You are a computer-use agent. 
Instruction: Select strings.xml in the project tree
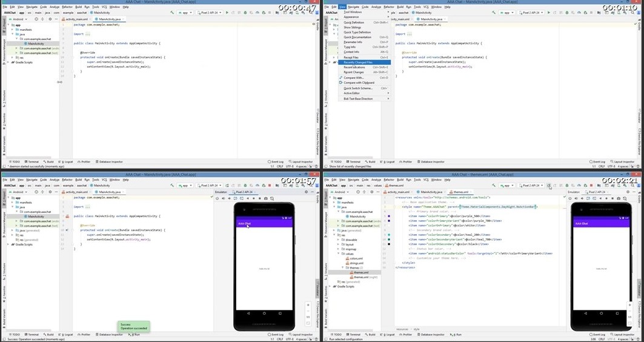tap(355, 263)
